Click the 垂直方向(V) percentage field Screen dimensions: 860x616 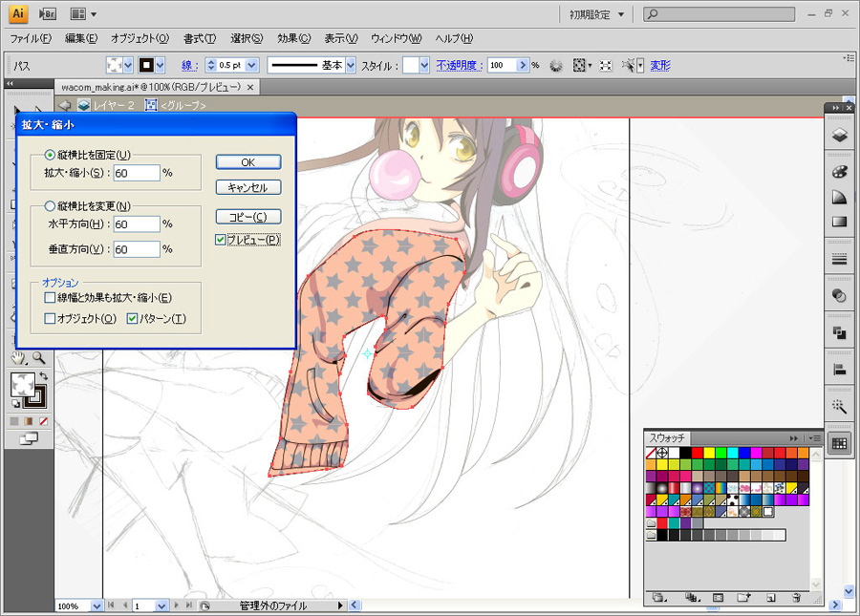click(x=137, y=249)
